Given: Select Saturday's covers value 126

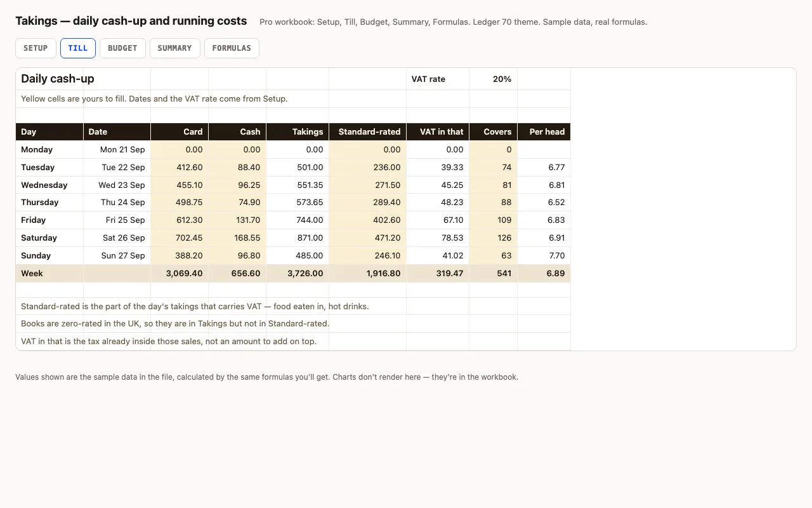Looking at the screenshot, I should 493,238.
